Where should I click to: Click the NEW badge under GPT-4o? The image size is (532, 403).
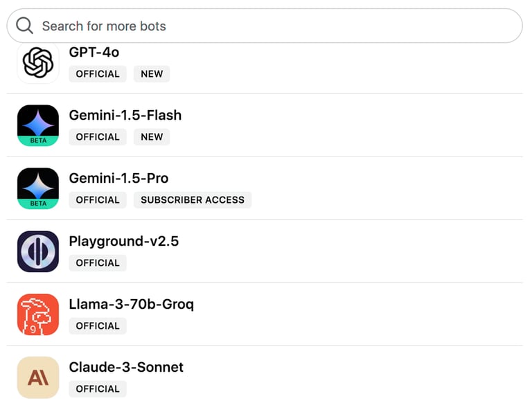pos(152,74)
